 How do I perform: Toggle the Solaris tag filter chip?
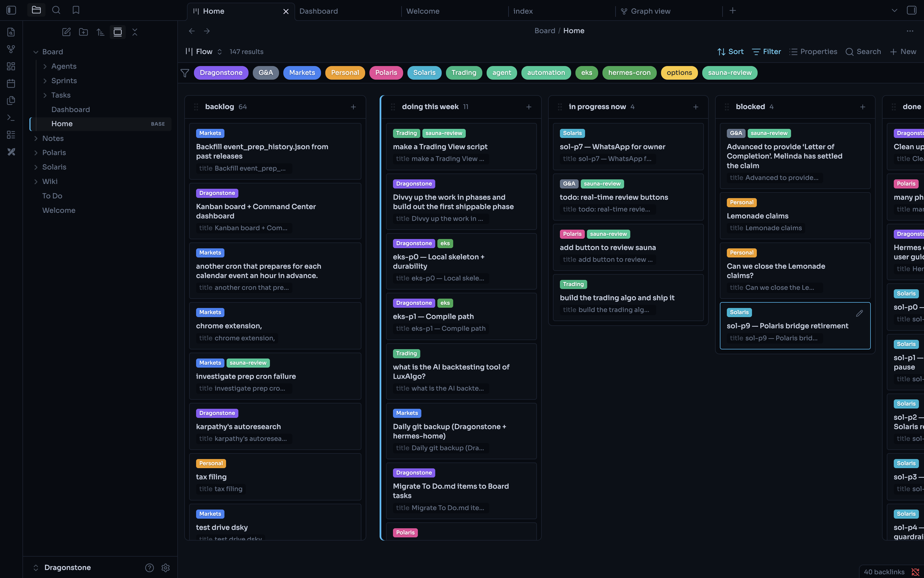[x=425, y=73]
